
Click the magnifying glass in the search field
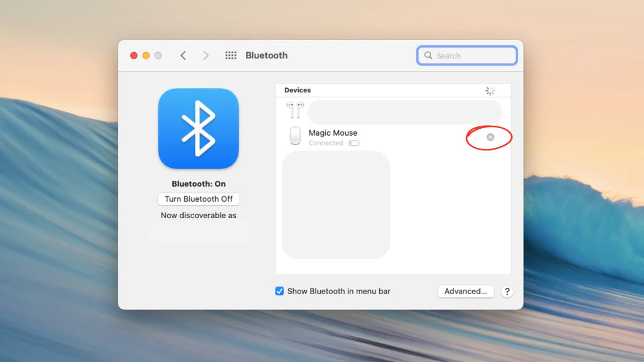(428, 55)
